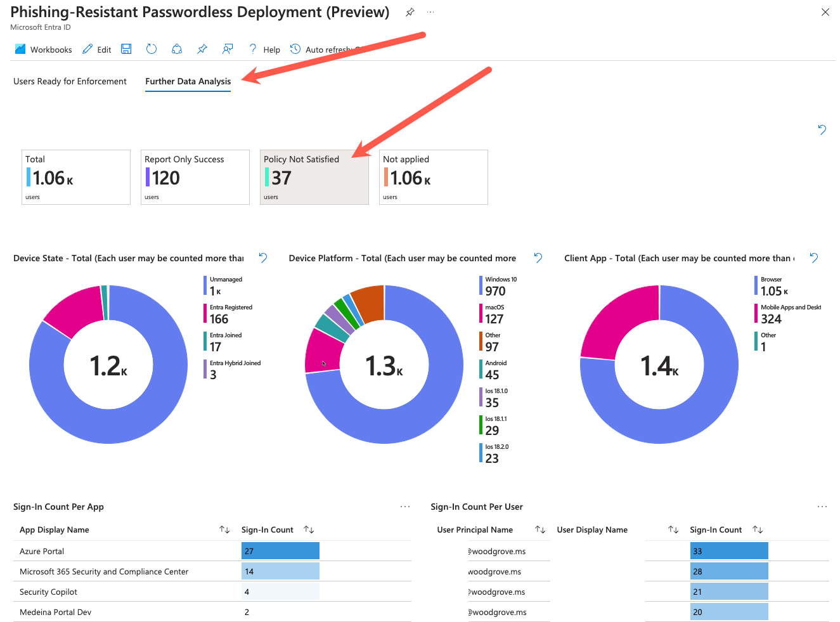
Task: Pin the page with the icon beside the title
Action: click(410, 12)
